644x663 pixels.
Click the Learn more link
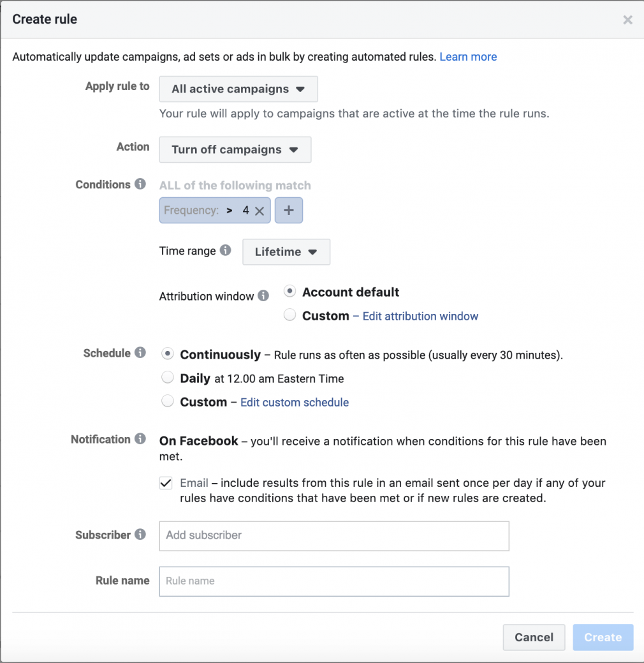coord(468,57)
